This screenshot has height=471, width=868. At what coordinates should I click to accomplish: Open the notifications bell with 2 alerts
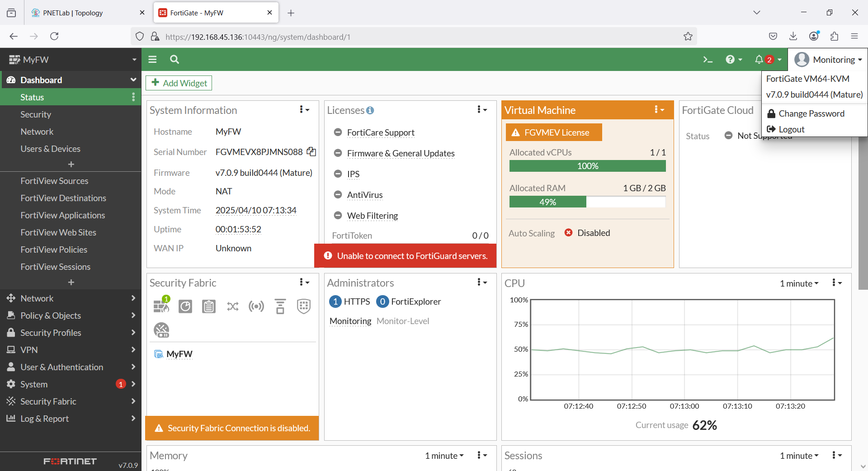768,59
